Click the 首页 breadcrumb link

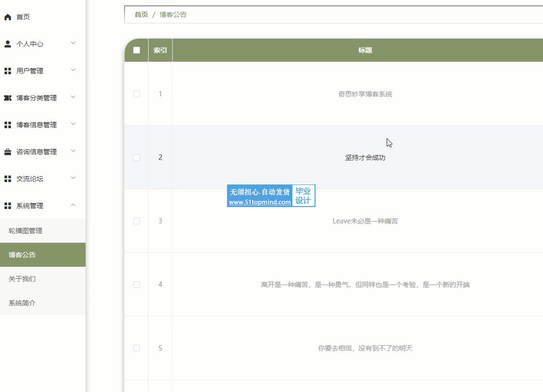(141, 14)
